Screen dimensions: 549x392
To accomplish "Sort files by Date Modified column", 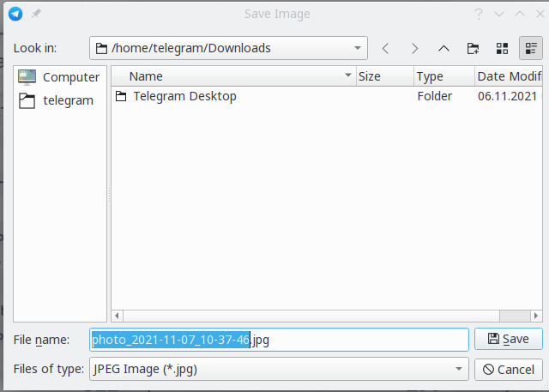I will coord(509,76).
